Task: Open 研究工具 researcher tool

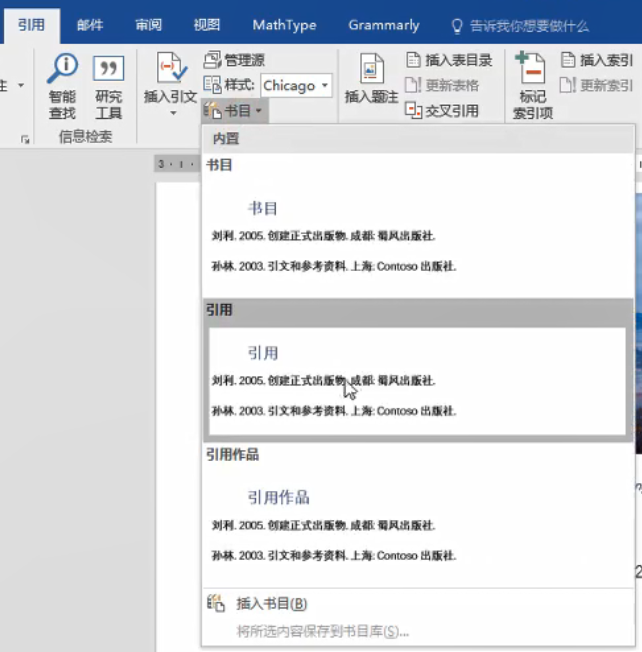Action: 109,86
